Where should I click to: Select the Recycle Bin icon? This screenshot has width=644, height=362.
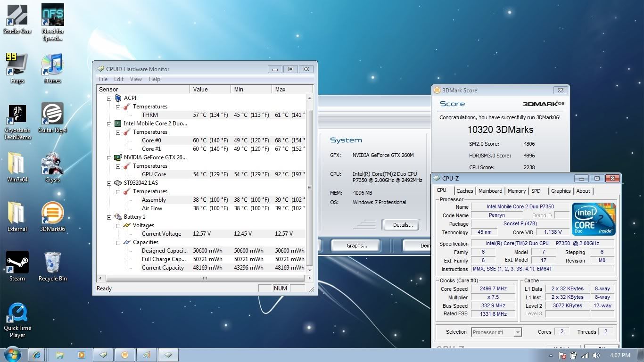click(x=52, y=266)
